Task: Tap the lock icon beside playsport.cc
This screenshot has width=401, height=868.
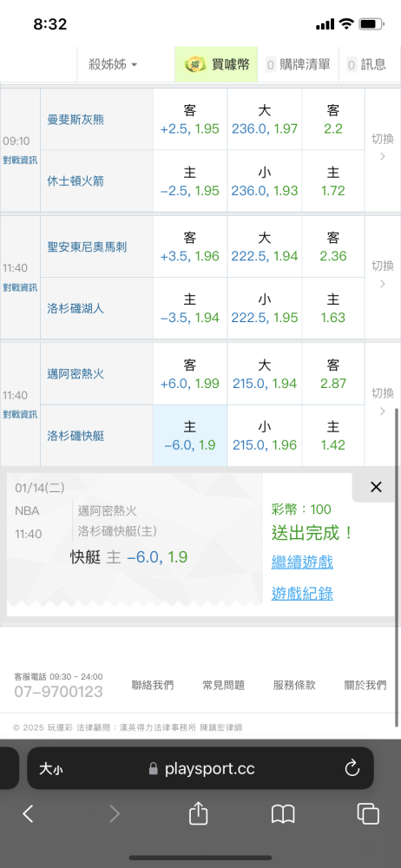Action: point(154,769)
